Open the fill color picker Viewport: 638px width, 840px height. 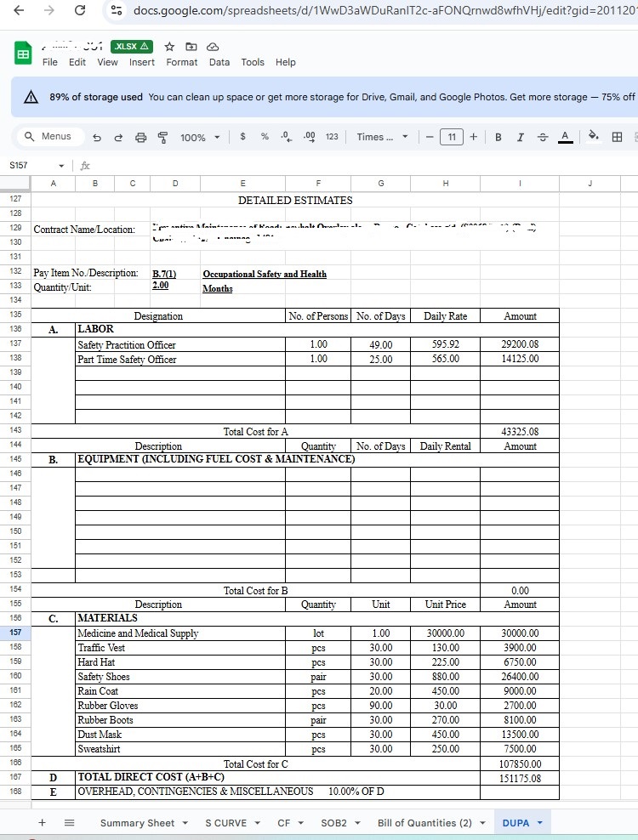[x=593, y=135]
